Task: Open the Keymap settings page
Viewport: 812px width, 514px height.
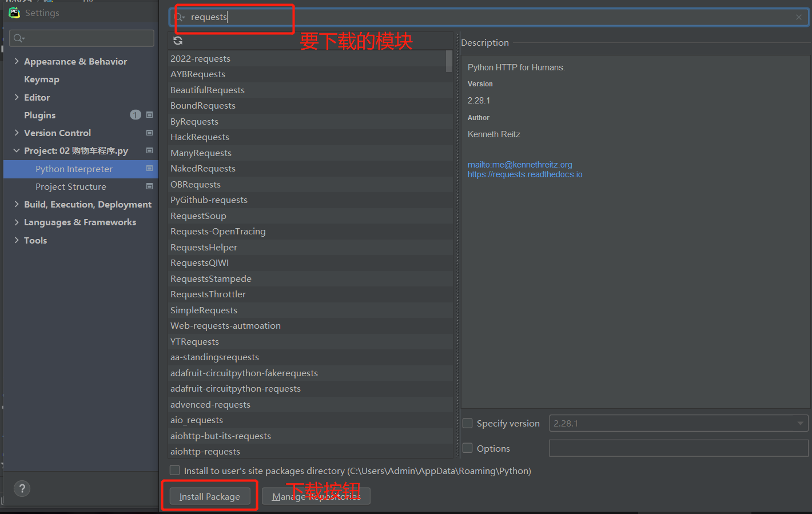Action: pyautogui.click(x=42, y=79)
